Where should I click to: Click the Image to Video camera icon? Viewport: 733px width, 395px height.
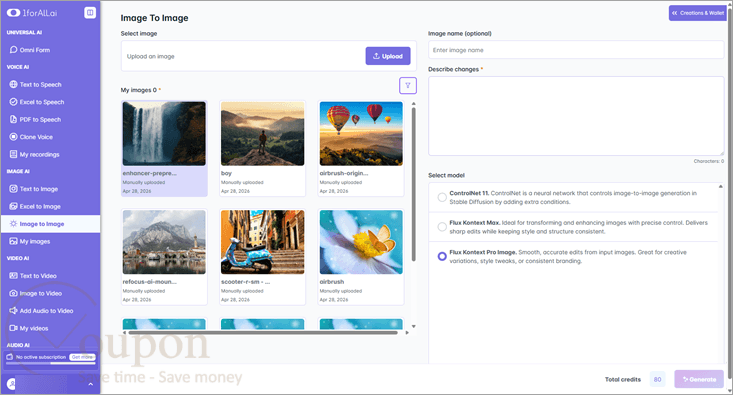point(14,293)
